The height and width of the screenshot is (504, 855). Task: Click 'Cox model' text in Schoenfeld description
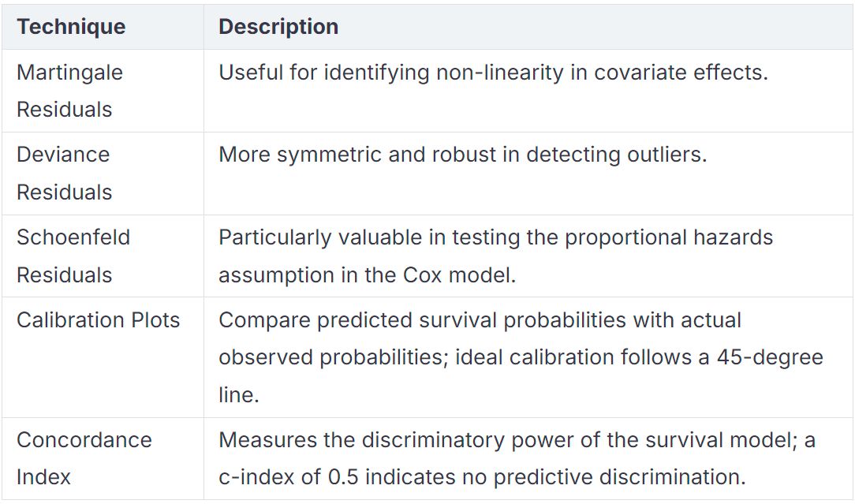458,275
